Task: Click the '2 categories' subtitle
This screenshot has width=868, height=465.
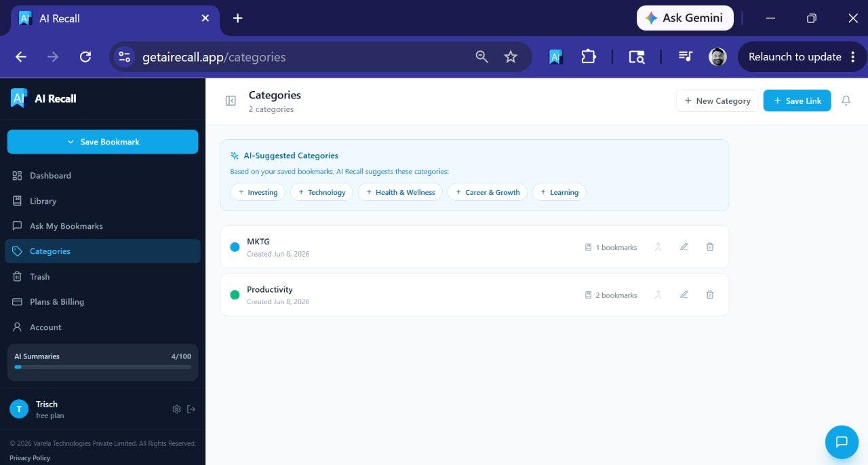Action: click(271, 109)
